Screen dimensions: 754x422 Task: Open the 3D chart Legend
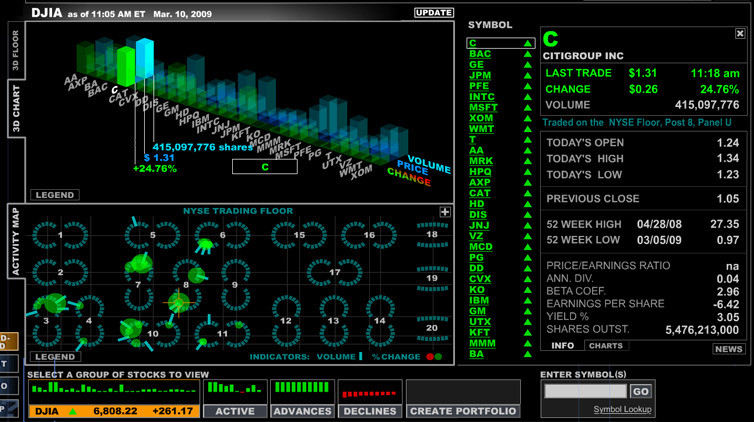pyautogui.click(x=54, y=195)
